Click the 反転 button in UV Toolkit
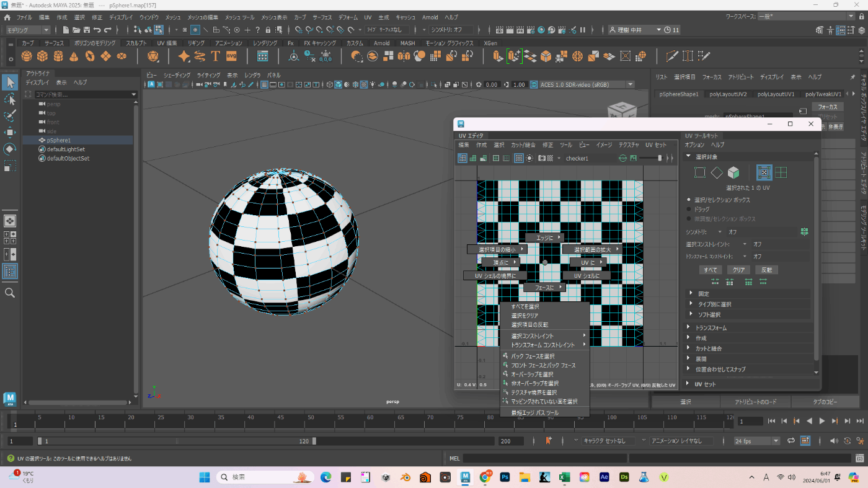This screenshot has width=868, height=488. pyautogui.click(x=766, y=270)
